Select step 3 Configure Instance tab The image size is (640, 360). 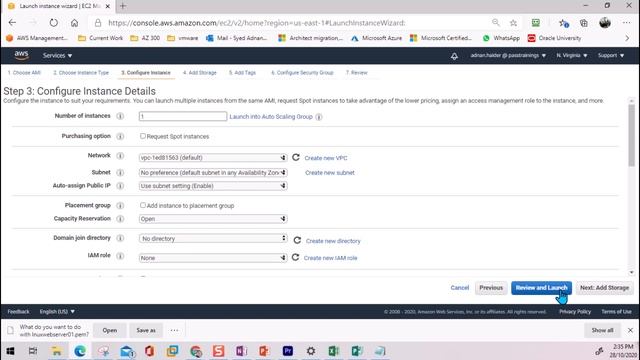tap(146, 73)
